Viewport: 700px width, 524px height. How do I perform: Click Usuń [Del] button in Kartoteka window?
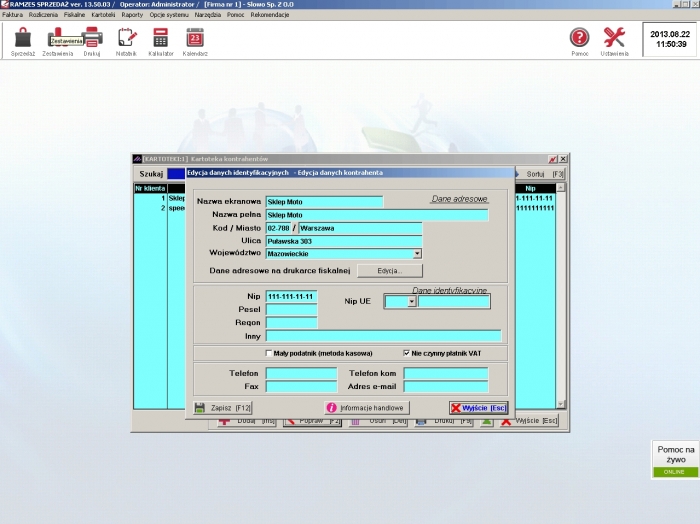378,421
